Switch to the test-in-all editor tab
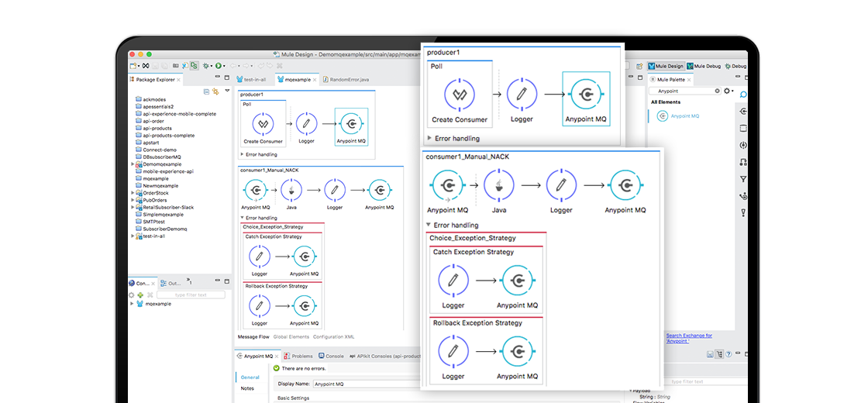 click(251, 80)
